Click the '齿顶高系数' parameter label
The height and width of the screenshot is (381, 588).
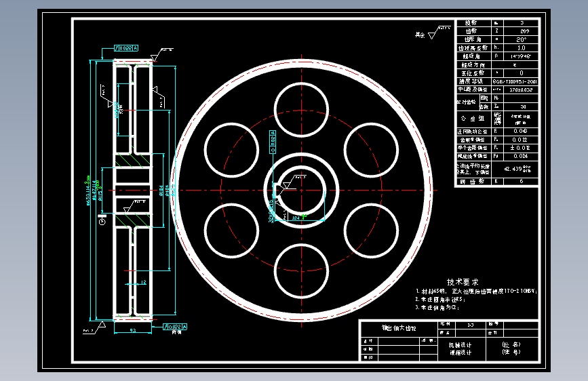pyautogui.click(x=473, y=48)
